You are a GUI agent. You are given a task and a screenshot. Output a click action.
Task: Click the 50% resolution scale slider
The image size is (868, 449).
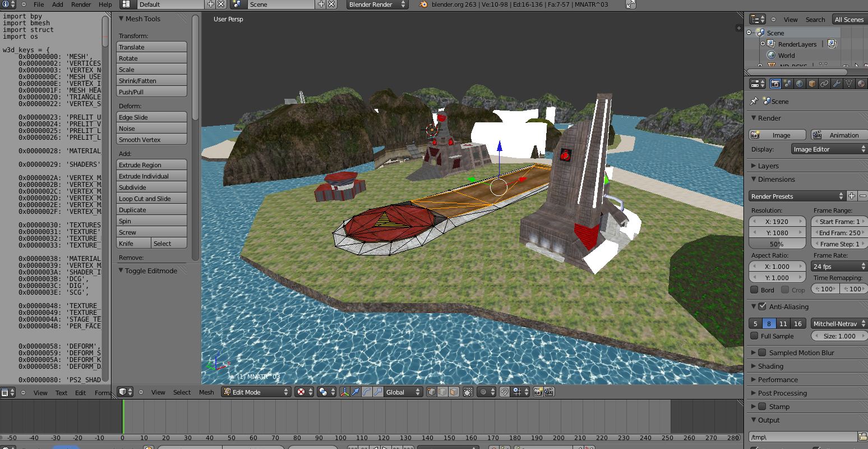tap(776, 244)
